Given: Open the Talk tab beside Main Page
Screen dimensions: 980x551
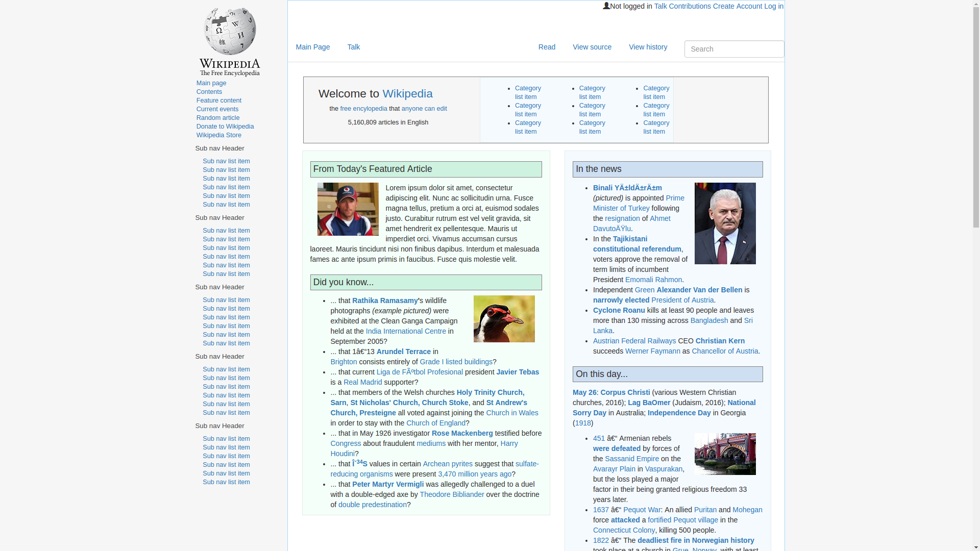Looking at the screenshot, I should (x=354, y=47).
